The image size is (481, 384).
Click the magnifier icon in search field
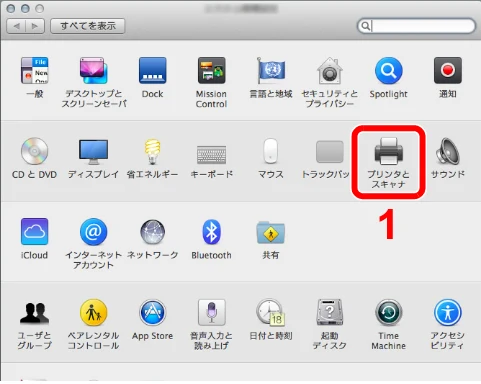coord(365,26)
